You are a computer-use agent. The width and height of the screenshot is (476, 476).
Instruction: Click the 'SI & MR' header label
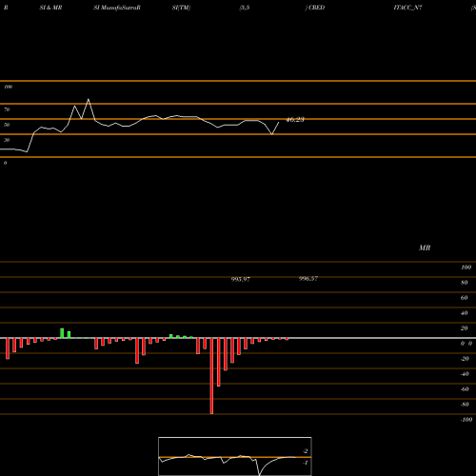pos(50,8)
